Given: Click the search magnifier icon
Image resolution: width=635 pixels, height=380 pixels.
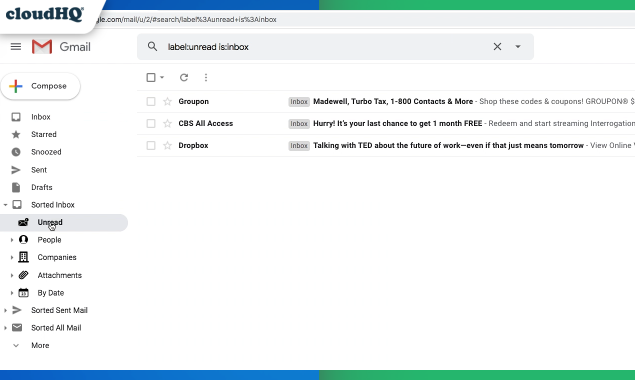Looking at the screenshot, I should pyautogui.click(x=152, y=47).
